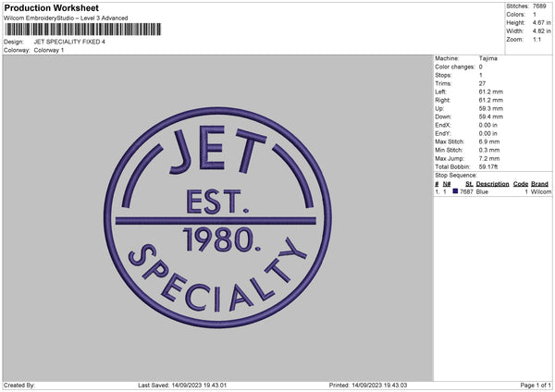
Task: Click the 'Printed: 14/09/2023 19.43.03' footer text
Action: (x=368, y=385)
